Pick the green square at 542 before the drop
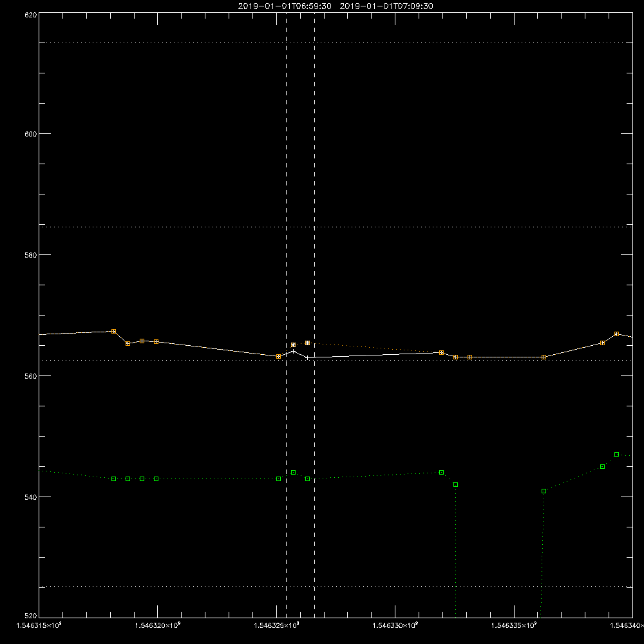Screen dimensions: 644x644 [455, 485]
